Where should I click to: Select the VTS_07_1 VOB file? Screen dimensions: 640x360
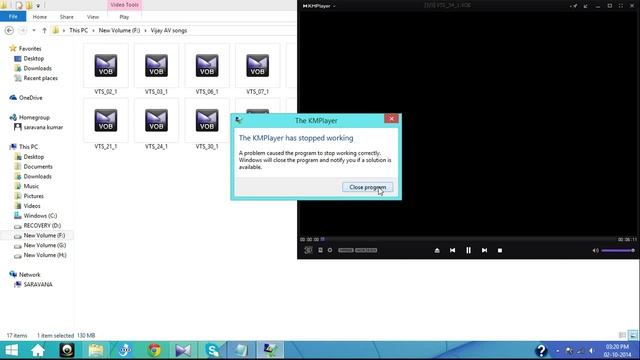(x=258, y=69)
